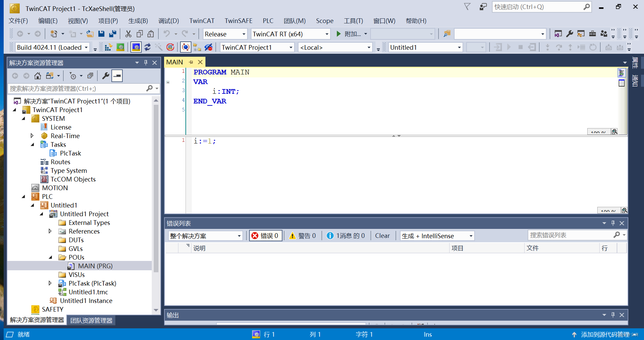This screenshot has height=340, width=644.
Task: Click the Paste clipboard icon
Action: (151, 34)
